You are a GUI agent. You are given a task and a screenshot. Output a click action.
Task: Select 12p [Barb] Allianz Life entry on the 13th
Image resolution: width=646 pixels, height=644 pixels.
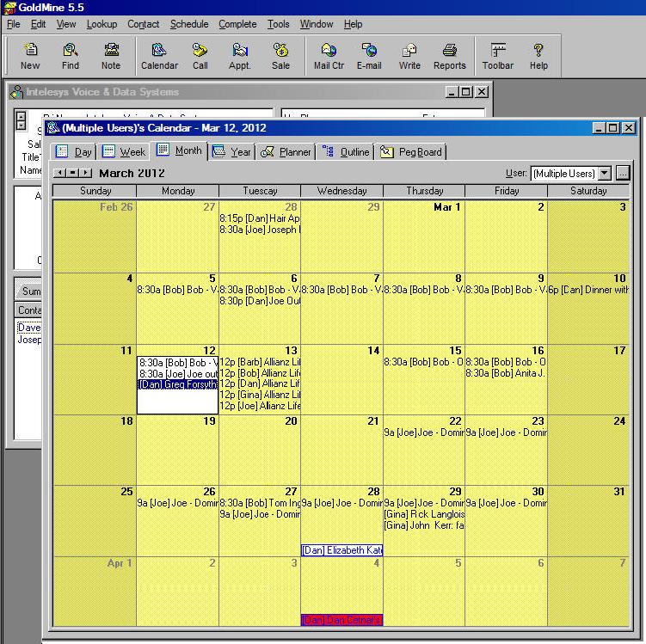tap(260, 362)
